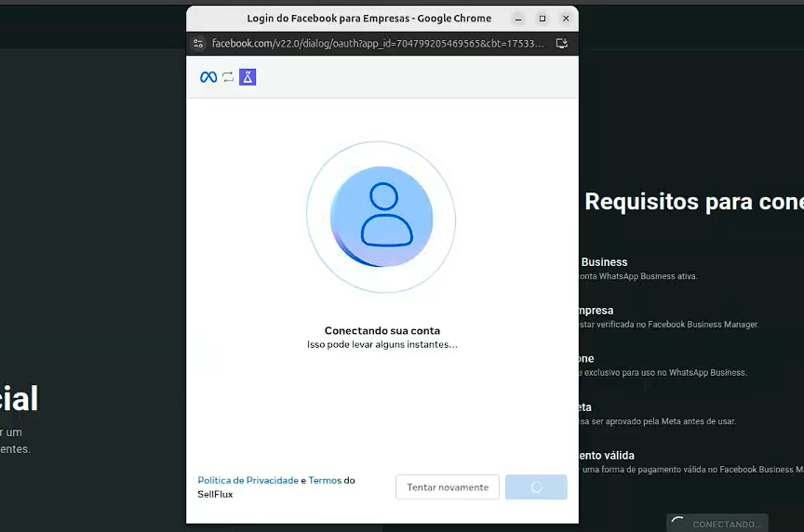The width and height of the screenshot is (804, 532).
Task: Maximize the Facebook login popup window
Action: coord(543,19)
